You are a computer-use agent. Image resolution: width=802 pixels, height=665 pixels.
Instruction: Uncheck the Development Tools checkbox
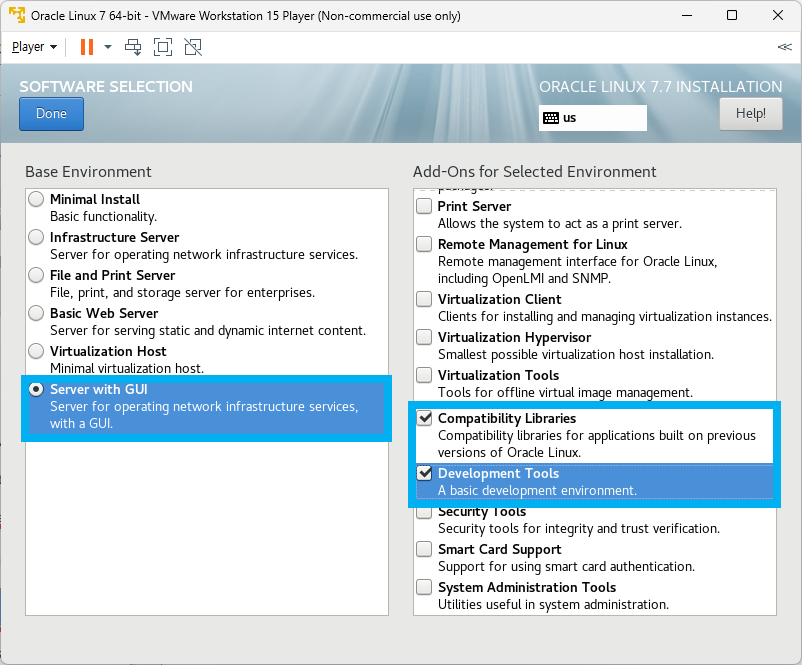coord(424,473)
